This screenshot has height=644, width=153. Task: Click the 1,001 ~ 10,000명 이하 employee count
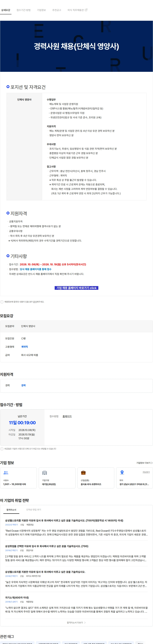tap(15, 484)
